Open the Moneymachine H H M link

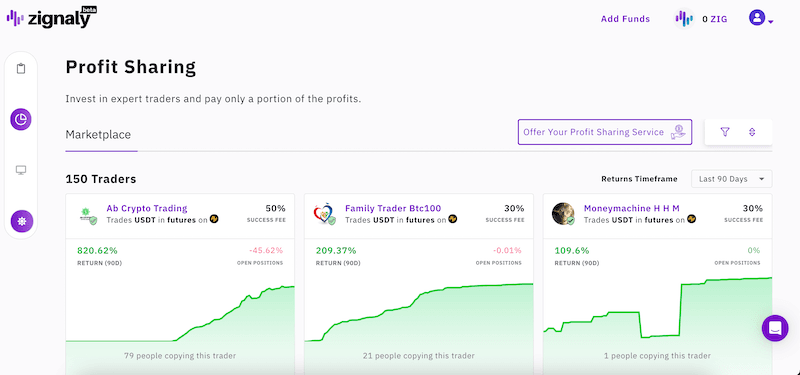tap(632, 208)
